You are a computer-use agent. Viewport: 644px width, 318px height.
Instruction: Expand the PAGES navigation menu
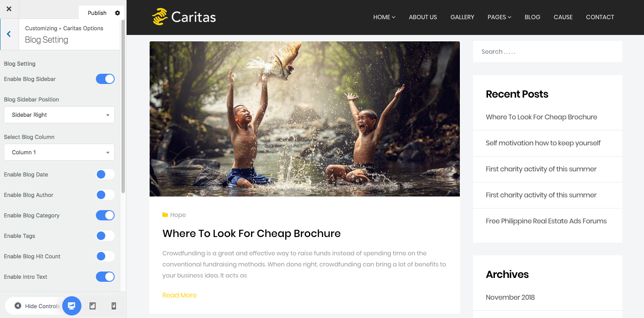pos(499,17)
